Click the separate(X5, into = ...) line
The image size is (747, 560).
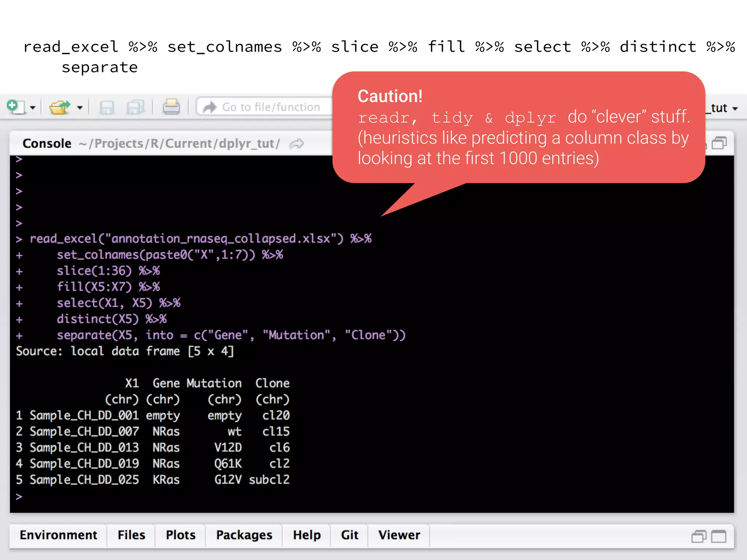point(231,335)
